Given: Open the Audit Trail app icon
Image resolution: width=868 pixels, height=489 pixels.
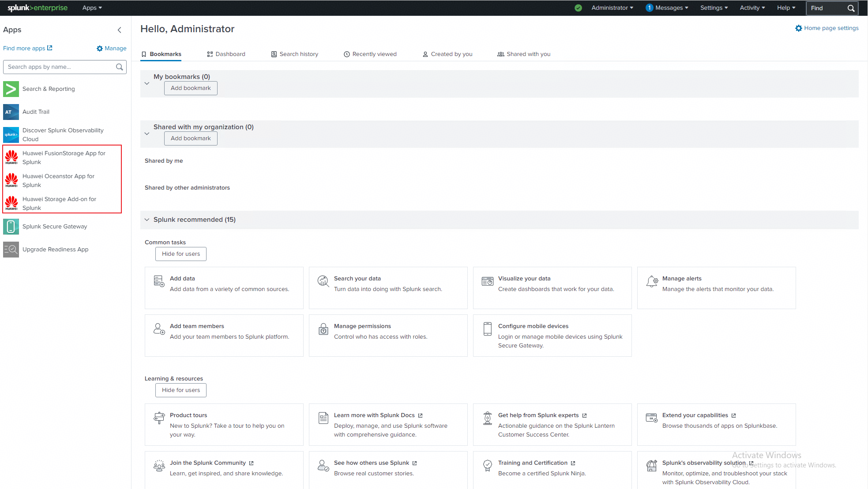Looking at the screenshot, I should [11, 112].
